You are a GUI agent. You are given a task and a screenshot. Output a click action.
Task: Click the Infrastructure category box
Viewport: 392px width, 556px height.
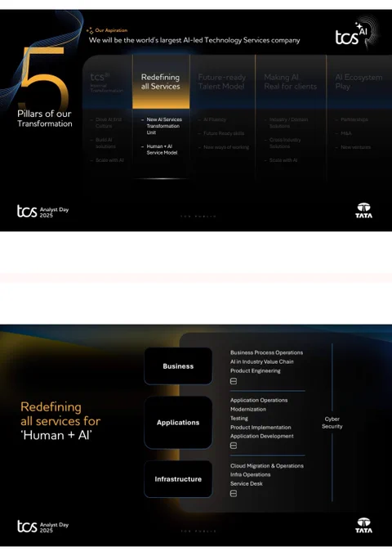(x=178, y=479)
